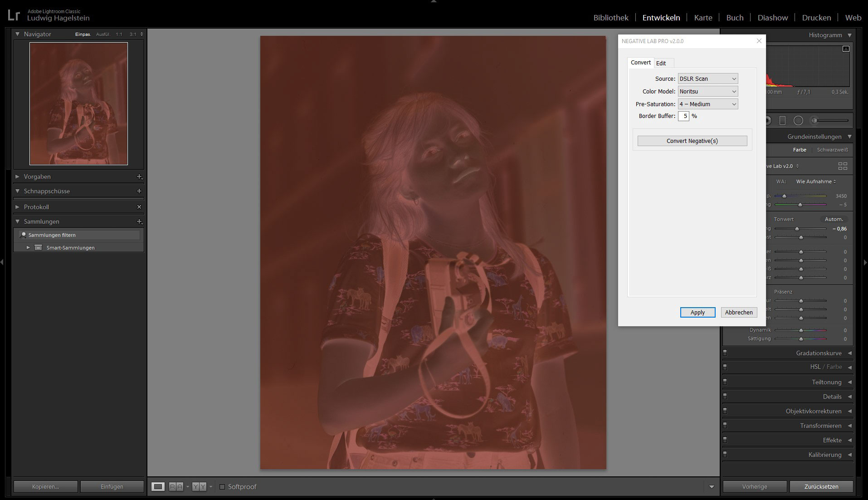
Task: Open the Color Model dropdown
Action: tap(708, 91)
